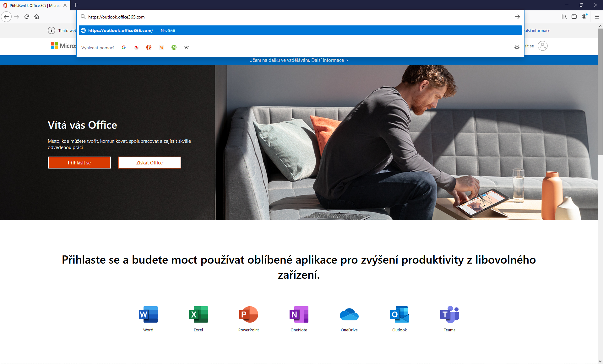Viewport: 603px width, 364px height.
Task: Open a new tab with plus button
Action: (76, 5)
